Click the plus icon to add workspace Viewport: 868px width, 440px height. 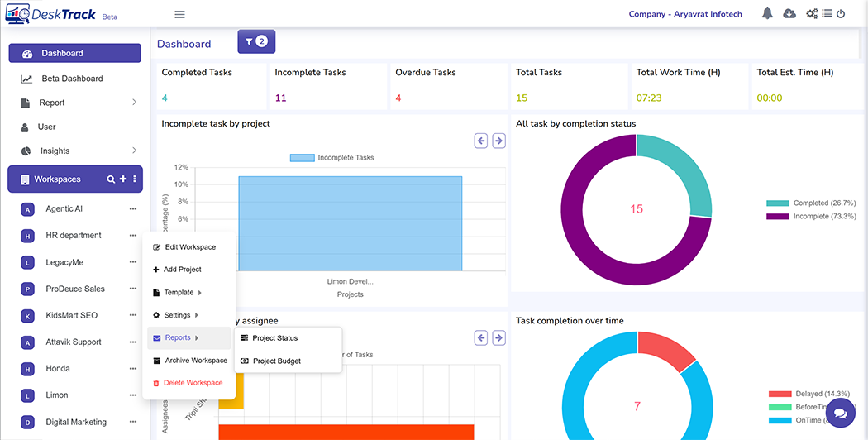pos(123,179)
